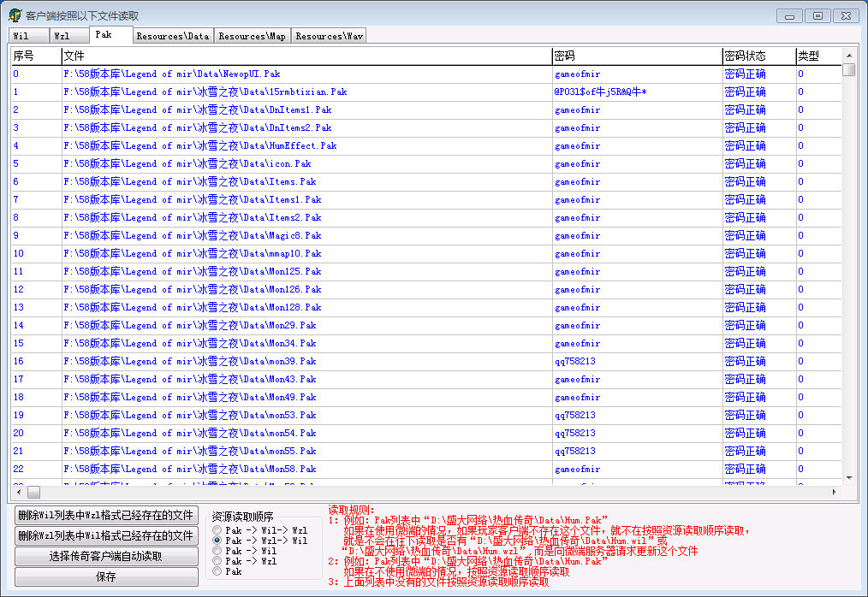The height and width of the screenshot is (597, 868).
Task: Select the Mon58.Pak file row
Action: pyautogui.click(x=426, y=470)
